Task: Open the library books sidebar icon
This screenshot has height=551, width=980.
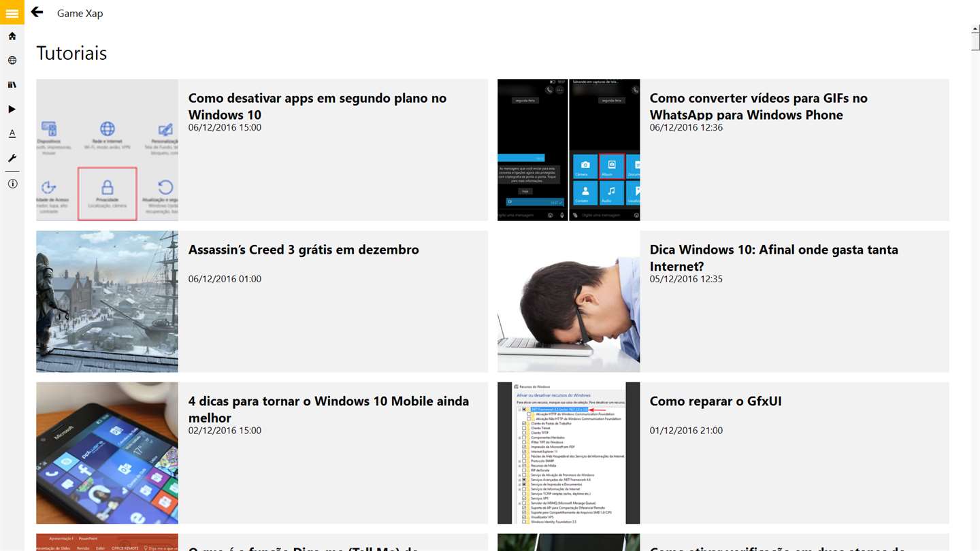Action: point(12,85)
